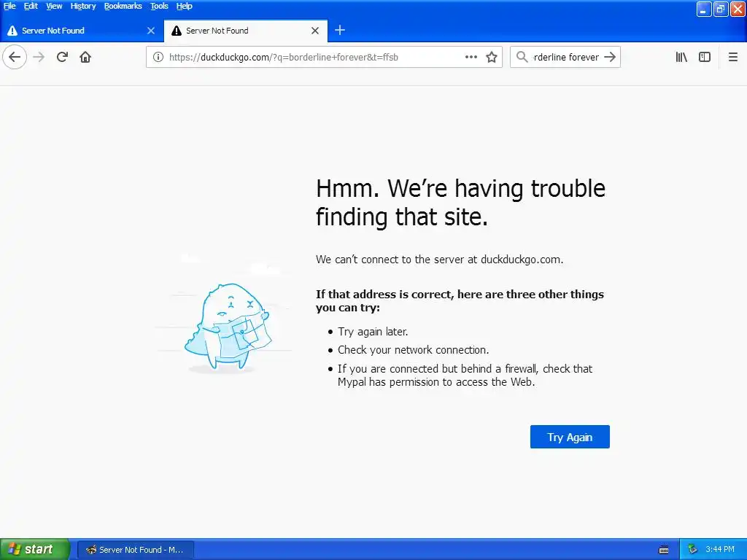Restore down the browser window

[x=721, y=9]
